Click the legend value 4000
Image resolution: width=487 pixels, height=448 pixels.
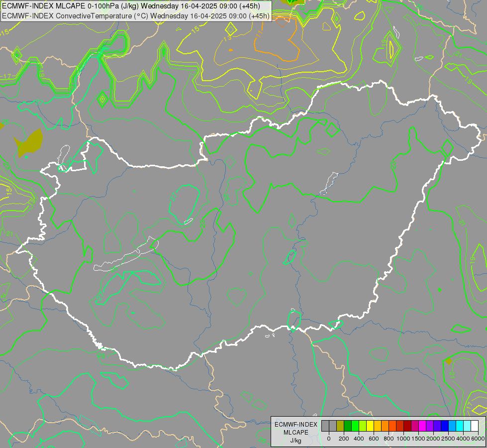coord(464,439)
